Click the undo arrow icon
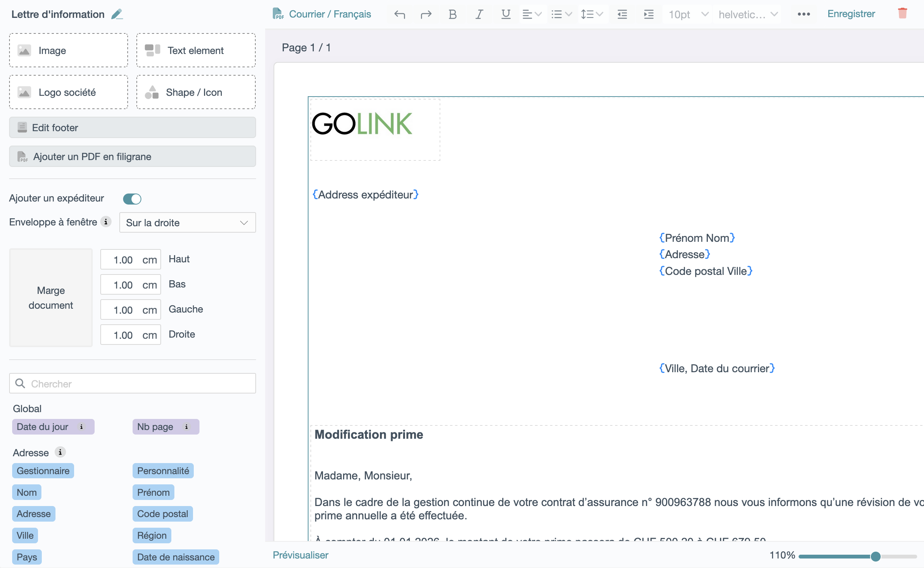Screen dimensions: 924x568 pyautogui.click(x=400, y=14)
